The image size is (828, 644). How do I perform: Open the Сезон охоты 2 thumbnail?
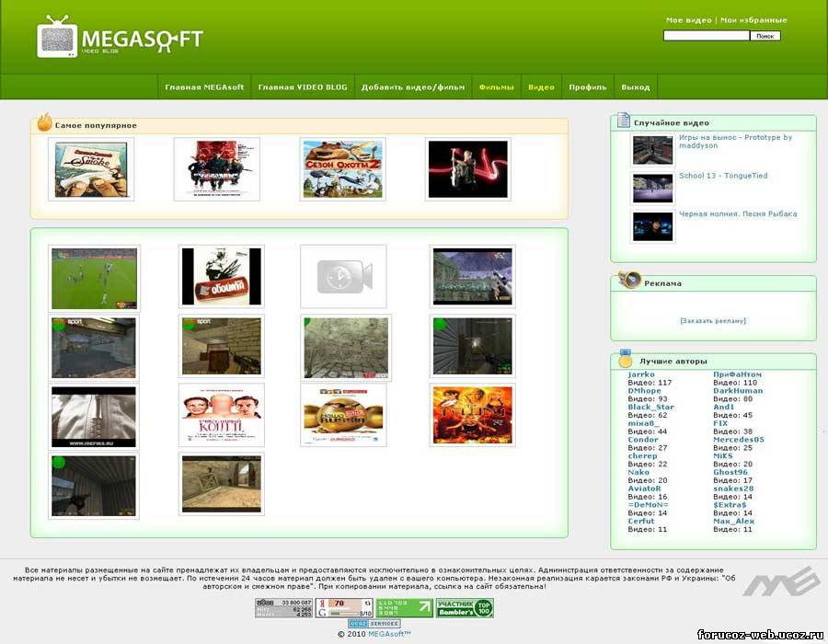click(x=343, y=169)
